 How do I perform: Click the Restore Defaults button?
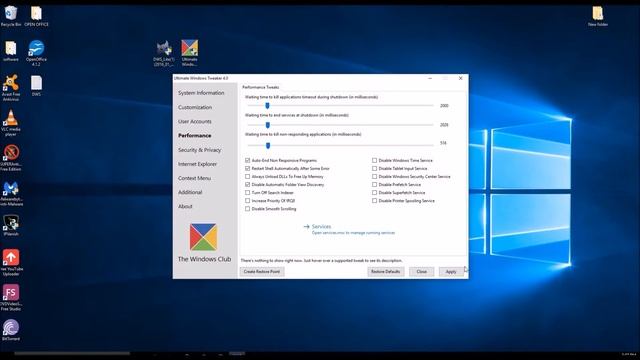tap(385, 271)
